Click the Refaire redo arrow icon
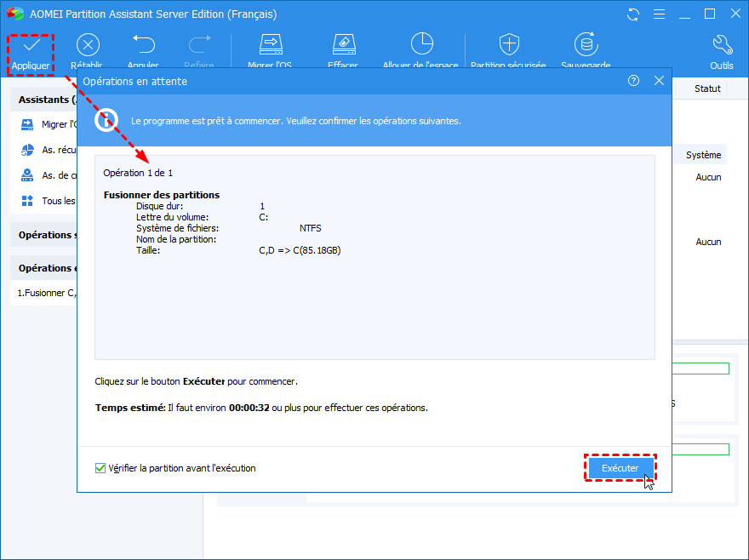The image size is (749, 560). pyautogui.click(x=199, y=44)
